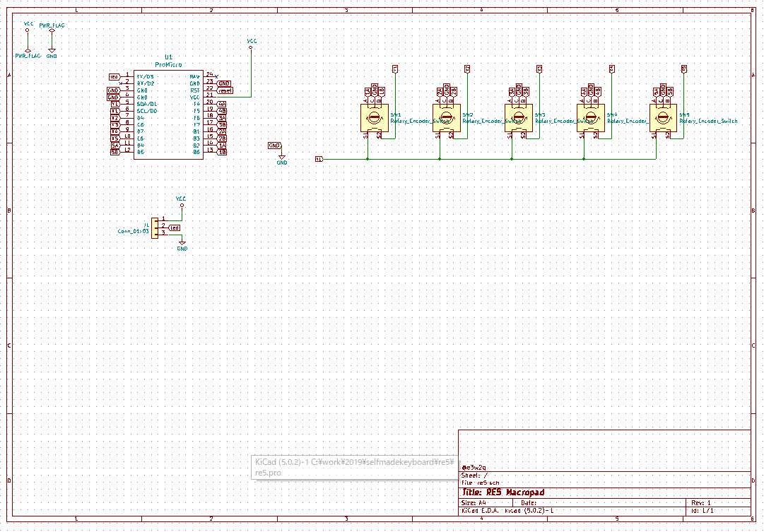Click the 3B label on U1 pin 17

pyautogui.click(x=222, y=125)
